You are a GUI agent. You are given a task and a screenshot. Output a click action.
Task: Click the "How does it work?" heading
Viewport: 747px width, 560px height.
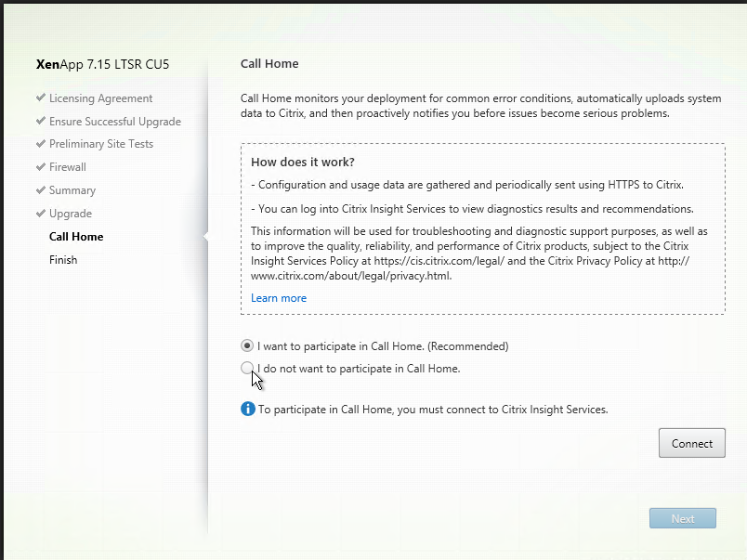click(303, 162)
